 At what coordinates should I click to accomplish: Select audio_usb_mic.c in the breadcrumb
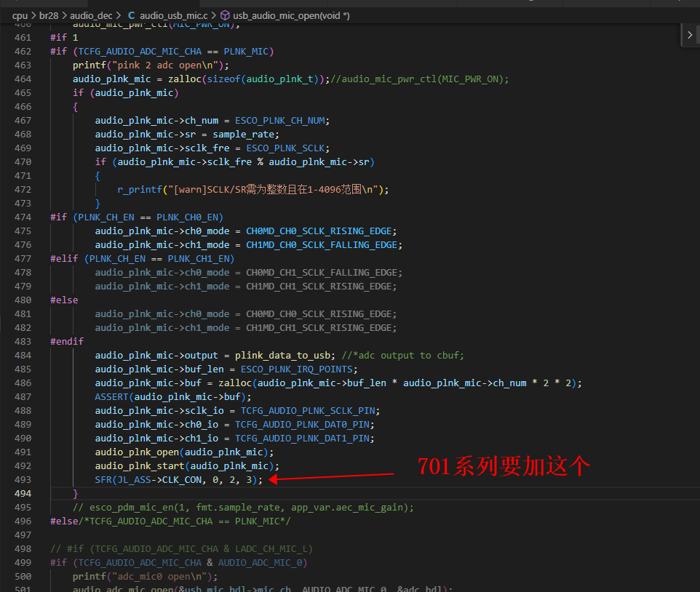pos(174,15)
